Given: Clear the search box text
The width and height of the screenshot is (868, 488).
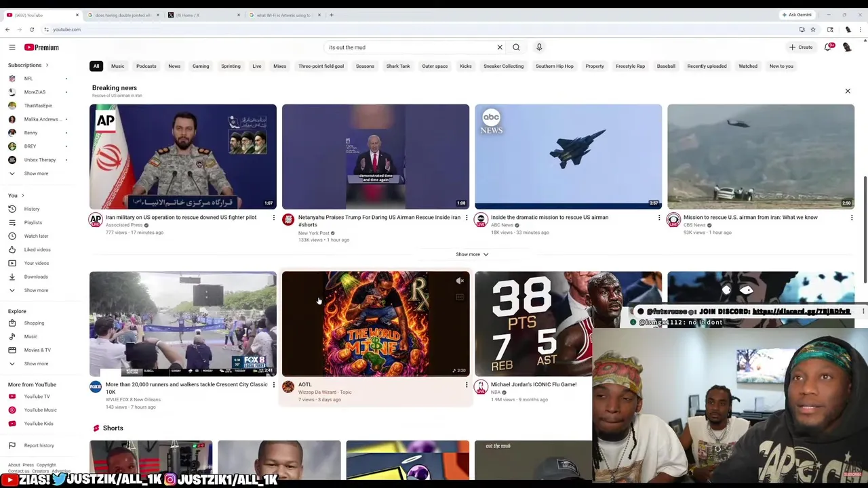Looking at the screenshot, I should coord(500,47).
